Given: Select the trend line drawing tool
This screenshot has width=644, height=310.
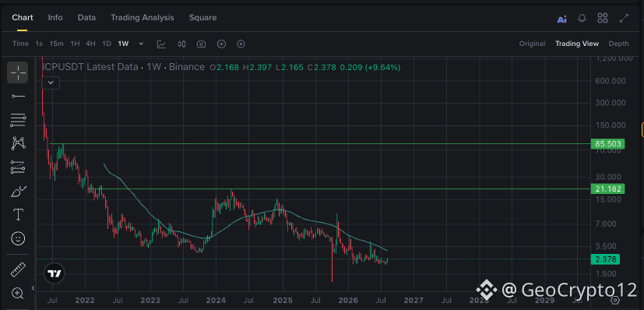Looking at the screenshot, I should (18, 97).
